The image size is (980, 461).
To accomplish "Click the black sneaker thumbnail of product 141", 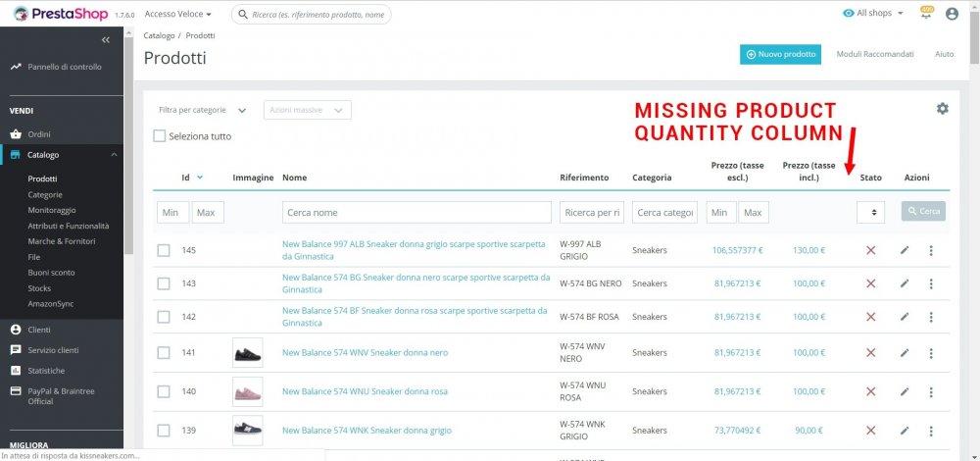I will (248, 353).
